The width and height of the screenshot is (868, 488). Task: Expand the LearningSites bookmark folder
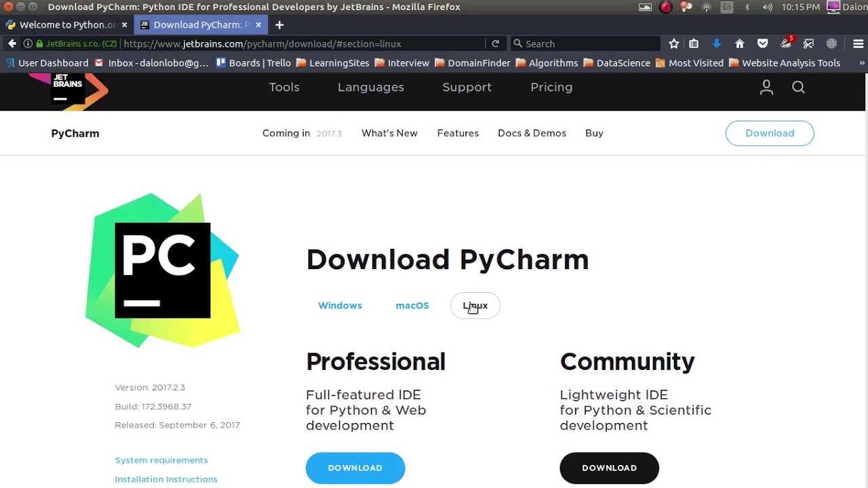click(x=332, y=63)
